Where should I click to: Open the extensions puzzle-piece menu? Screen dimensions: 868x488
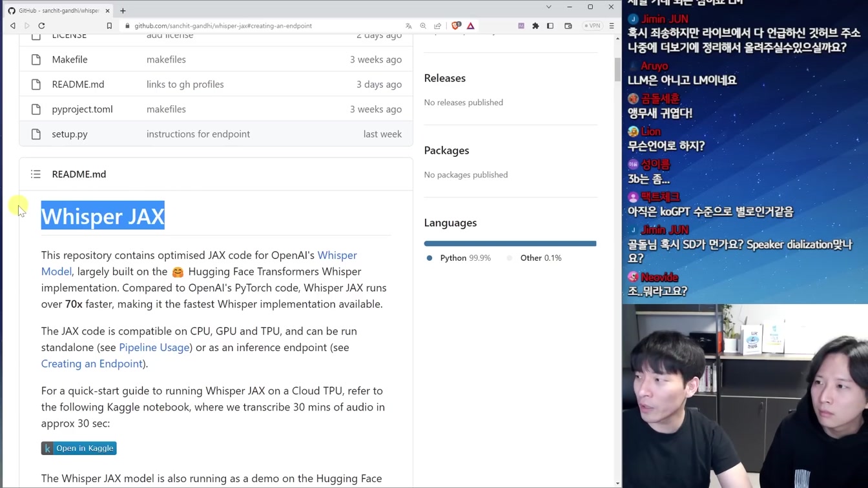click(x=535, y=26)
